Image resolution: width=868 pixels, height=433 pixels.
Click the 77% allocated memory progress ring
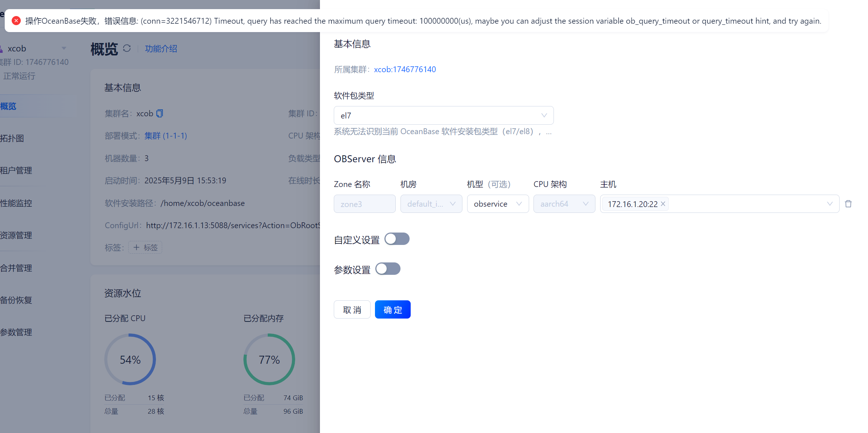coord(269,359)
